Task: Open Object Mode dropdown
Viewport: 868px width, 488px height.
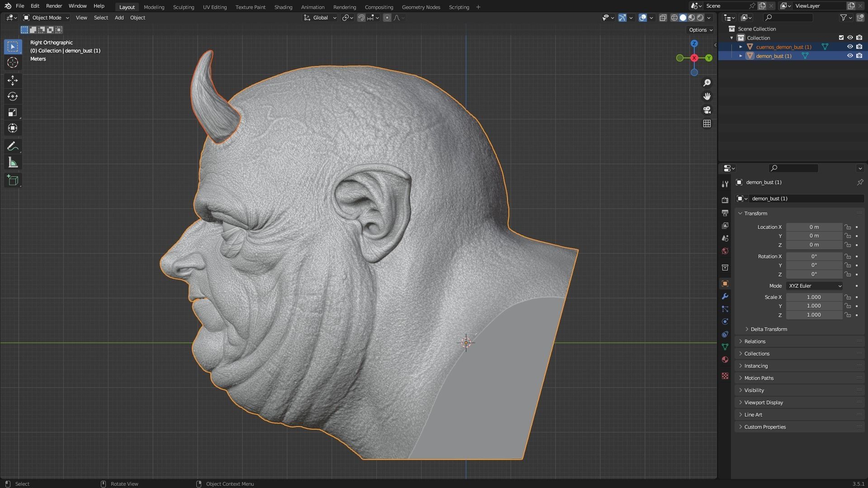Action: (46, 18)
